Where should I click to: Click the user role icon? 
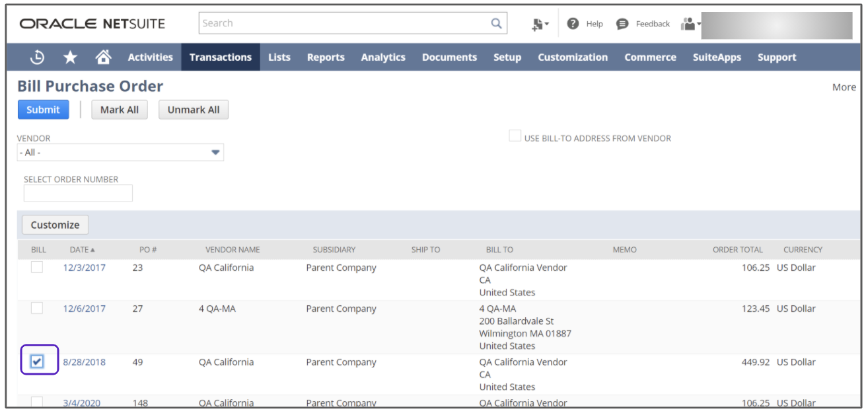tap(689, 24)
